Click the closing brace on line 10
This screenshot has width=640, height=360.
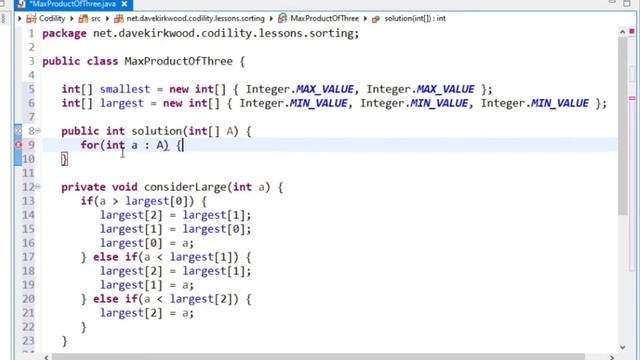(x=64, y=159)
